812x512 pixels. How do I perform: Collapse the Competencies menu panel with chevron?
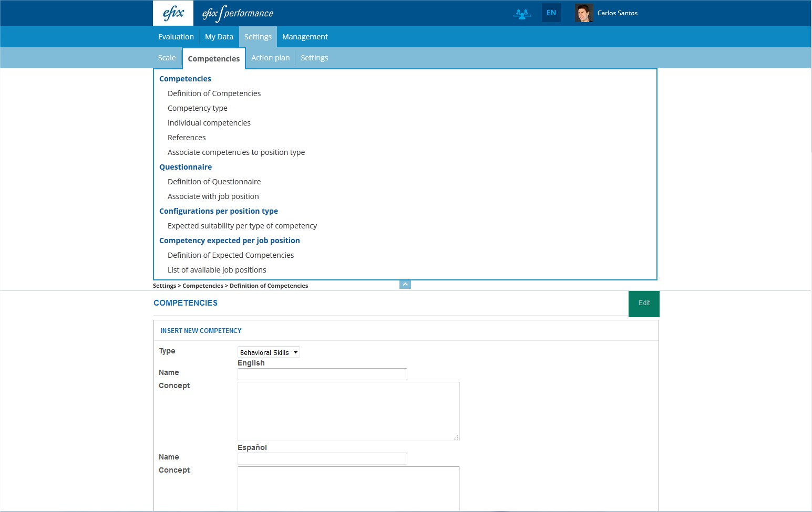[x=405, y=284]
